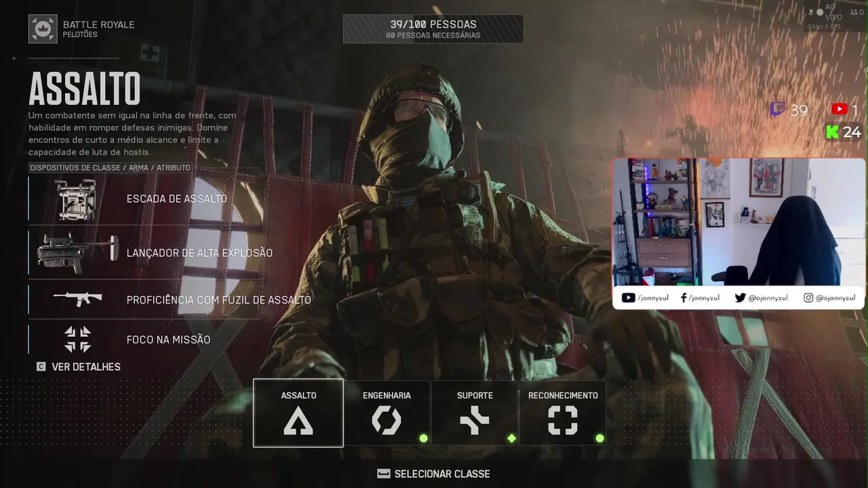868x488 pixels.
Task: Click the 80 Pessoas Necessárias text
Action: (x=433, y=35)
